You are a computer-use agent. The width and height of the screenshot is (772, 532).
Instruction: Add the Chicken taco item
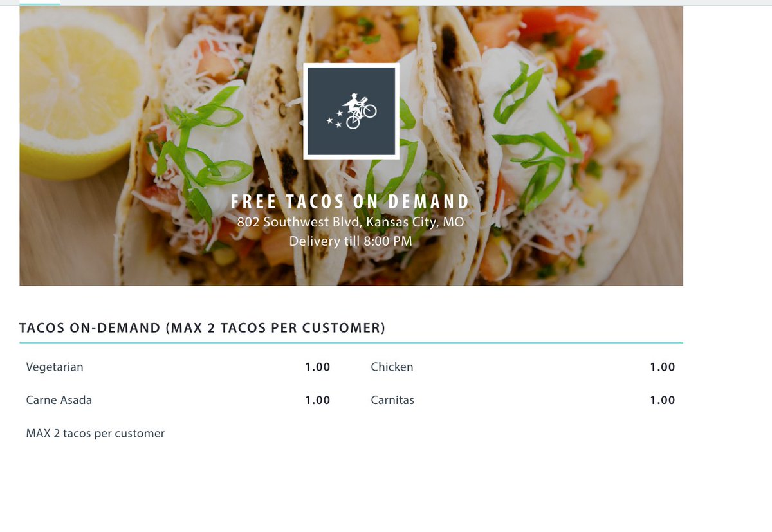coord(392,367)
